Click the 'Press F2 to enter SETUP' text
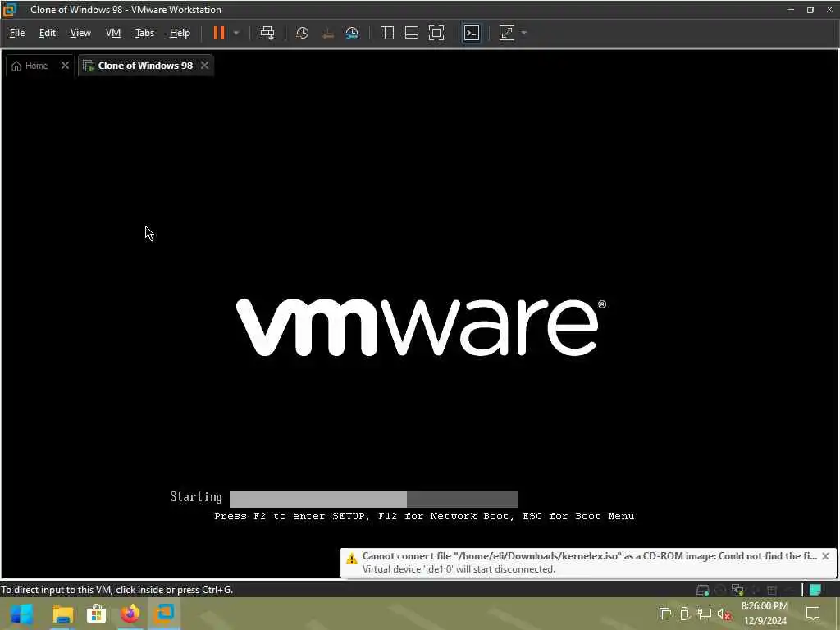This screenshot has height=630, width=840. pyautogui.click(x=292, y=517)
